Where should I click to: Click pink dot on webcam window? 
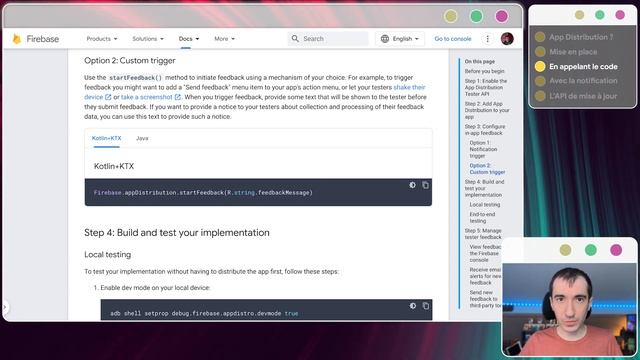pos(616,250)
